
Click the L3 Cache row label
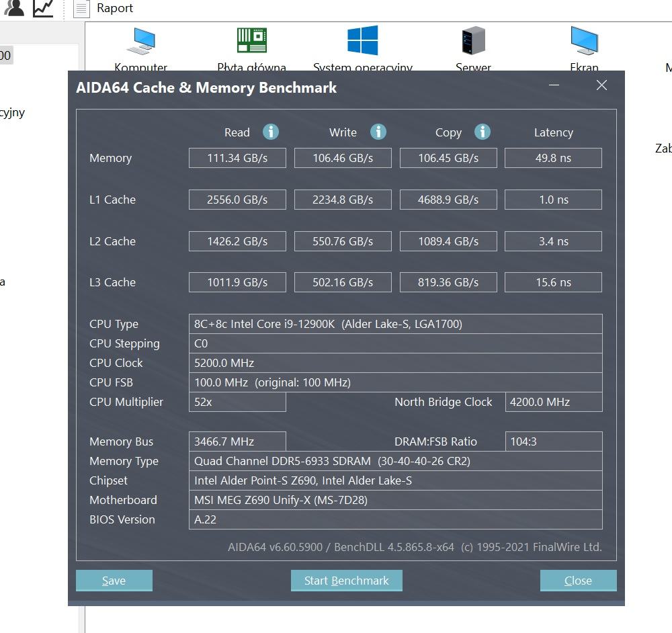[x=112, y=282]
